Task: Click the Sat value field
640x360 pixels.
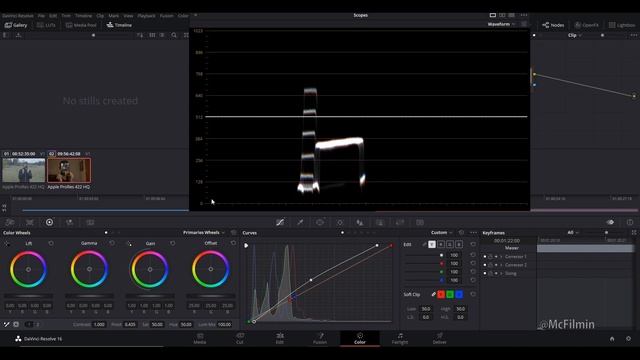Action: [157, 324]
